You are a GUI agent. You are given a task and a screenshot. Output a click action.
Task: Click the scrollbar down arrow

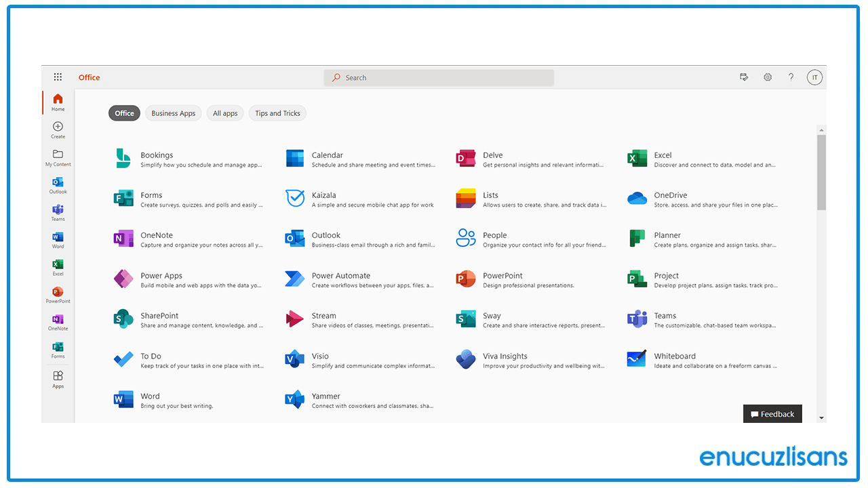(x=821, y=418)
